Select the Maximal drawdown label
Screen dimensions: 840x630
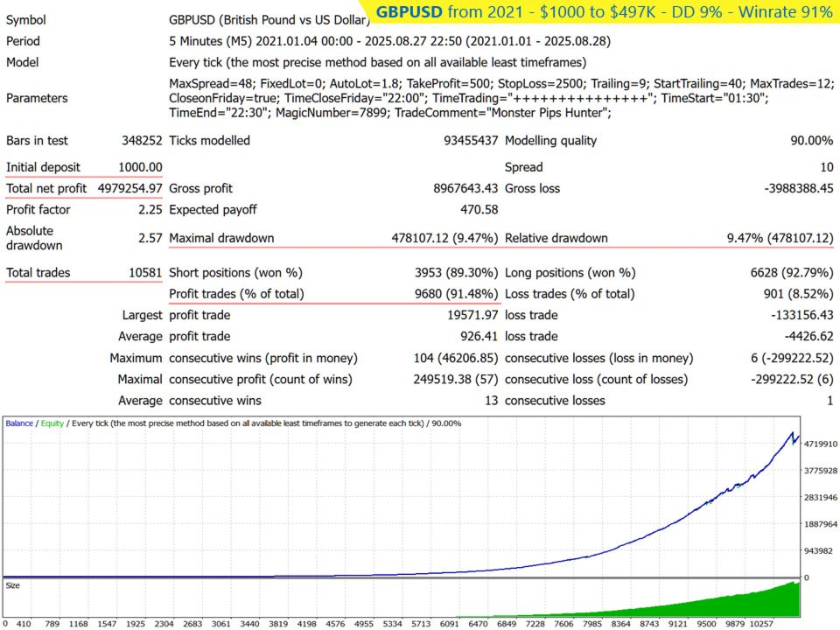(221, 238)
